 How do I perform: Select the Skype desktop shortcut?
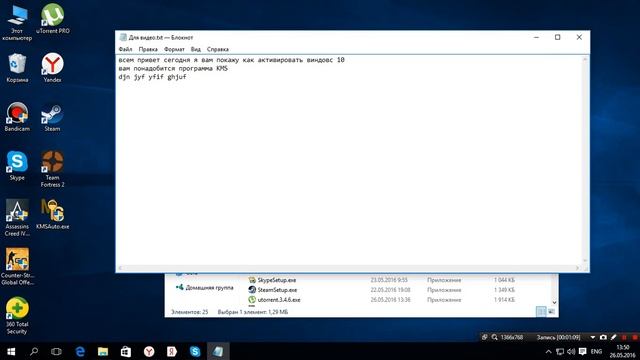(x=17, y=166)
